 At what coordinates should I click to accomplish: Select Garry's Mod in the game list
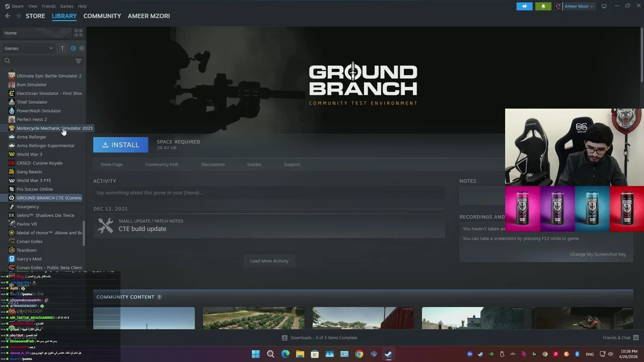point(29,259)
